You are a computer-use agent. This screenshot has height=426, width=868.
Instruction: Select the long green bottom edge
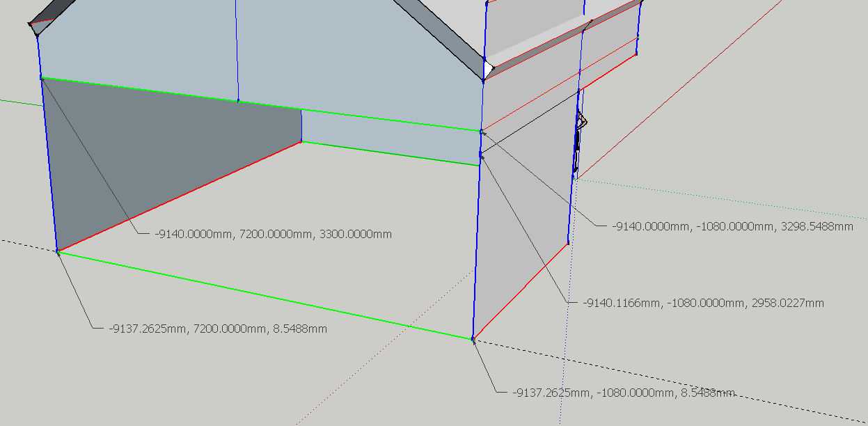click(x=265, y=296)
